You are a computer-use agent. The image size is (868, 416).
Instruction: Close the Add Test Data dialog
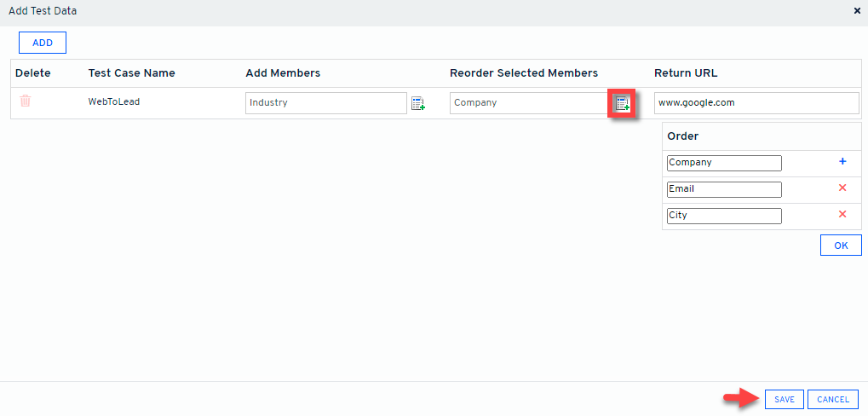857,12
